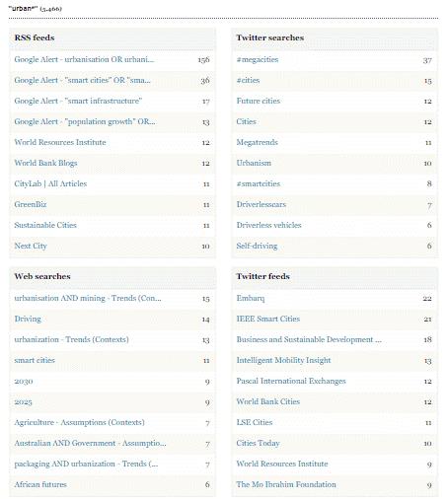Open the Future cities Twitter search
This screenshot has width=448, height=501.
pyautogui.click(x=259, y=101)
